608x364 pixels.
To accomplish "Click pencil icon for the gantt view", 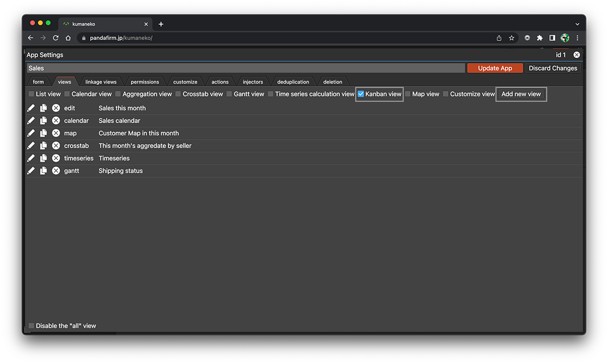I will click(x=31, y=171).
